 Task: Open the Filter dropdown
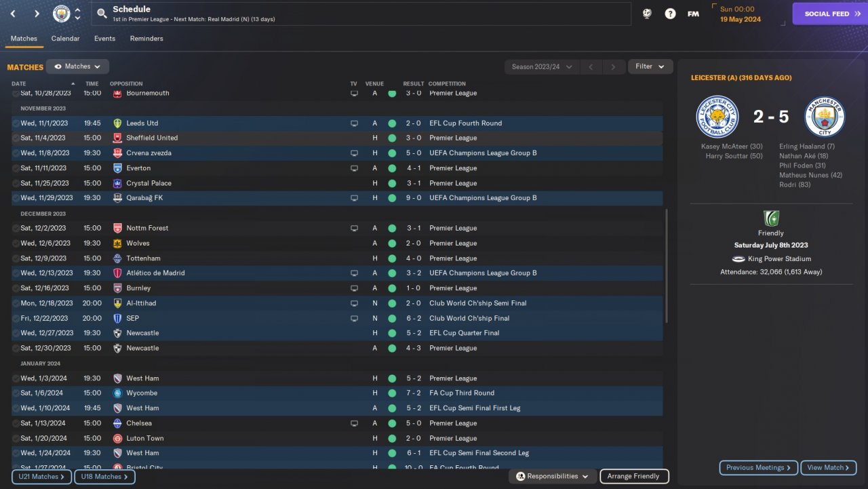(x=650, y=66)
